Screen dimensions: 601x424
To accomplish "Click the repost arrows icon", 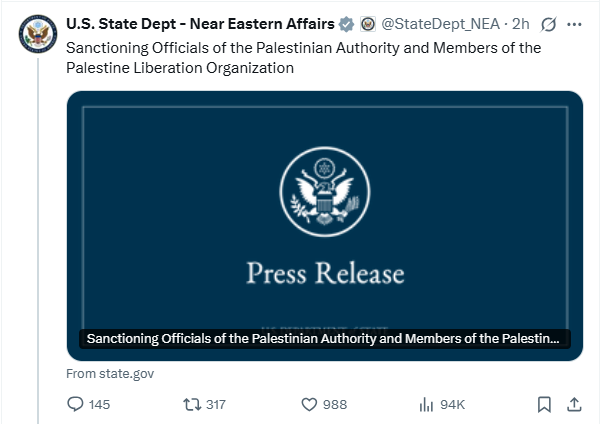I will tap(192, 404).
